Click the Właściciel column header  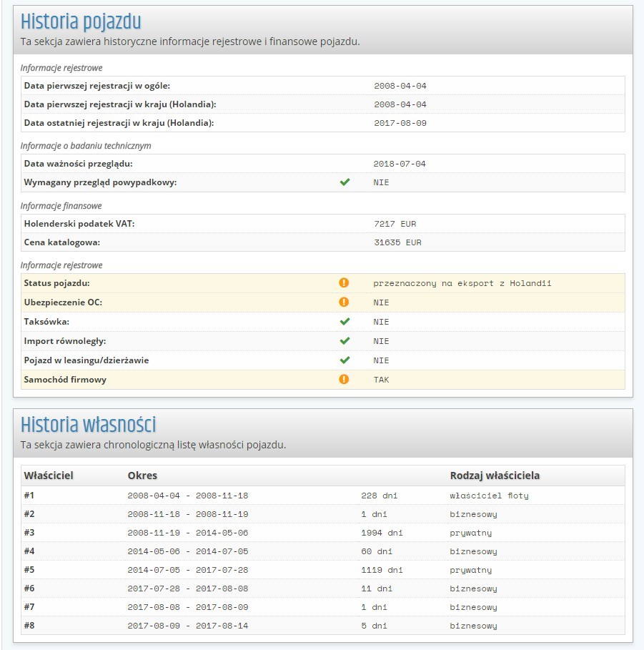(49, 476)
